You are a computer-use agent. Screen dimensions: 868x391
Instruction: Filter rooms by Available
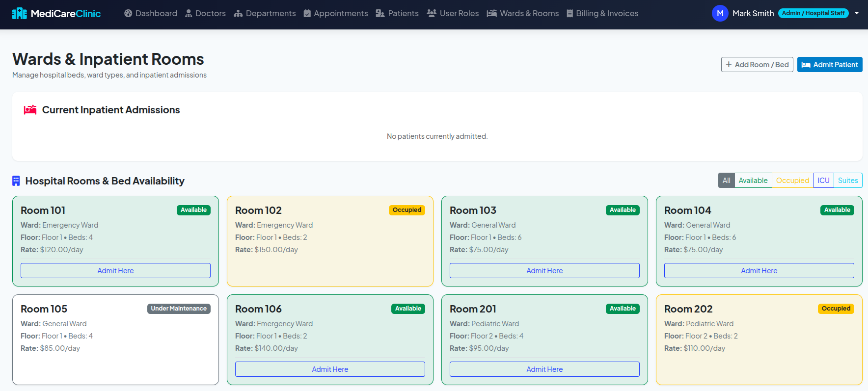pos(753,181)
